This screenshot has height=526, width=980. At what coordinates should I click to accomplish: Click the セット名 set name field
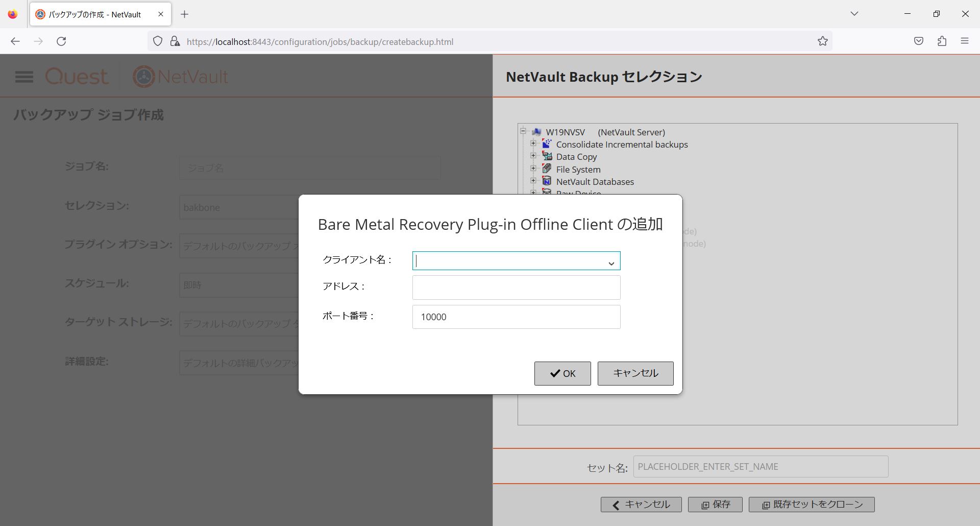pyautogui.click(x=761, y=467)
